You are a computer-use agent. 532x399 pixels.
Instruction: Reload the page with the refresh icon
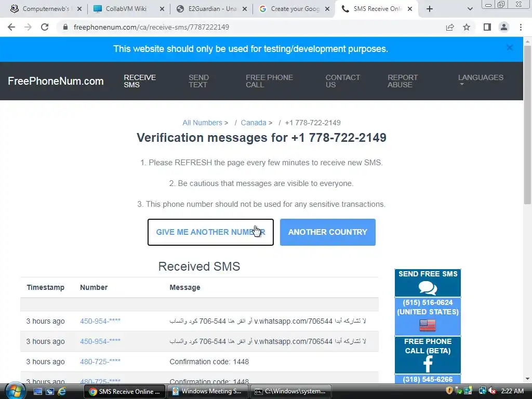(x=45, y=27)
